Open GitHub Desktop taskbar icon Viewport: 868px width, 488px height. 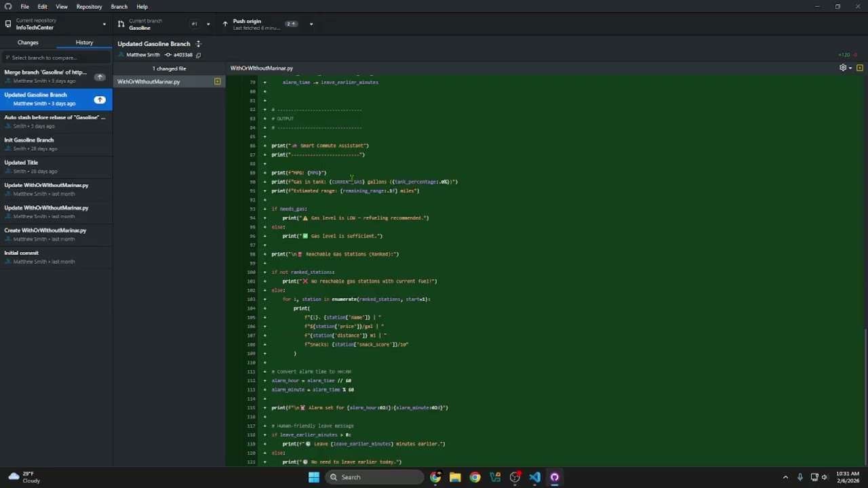pyautogui.click(x=554, y=477)
